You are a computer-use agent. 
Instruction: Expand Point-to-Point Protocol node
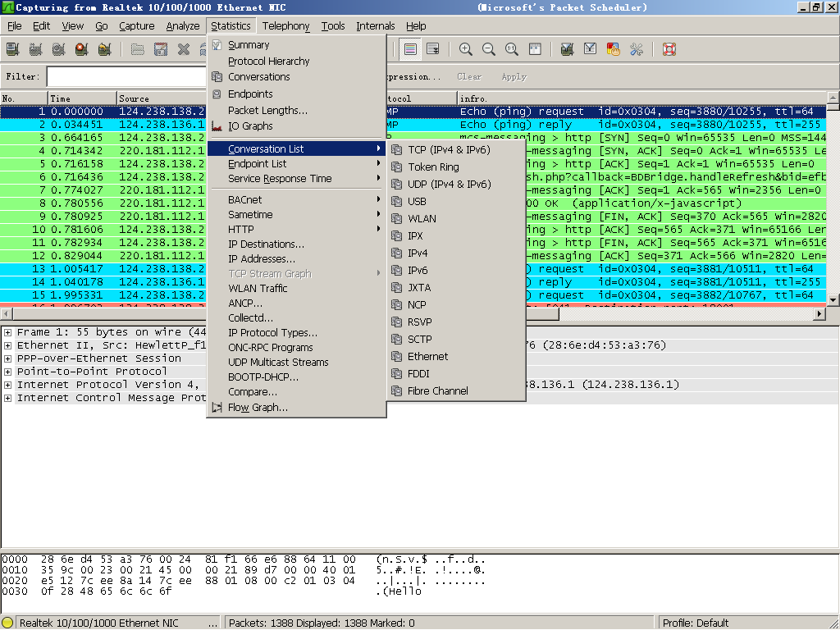(8, 372)
